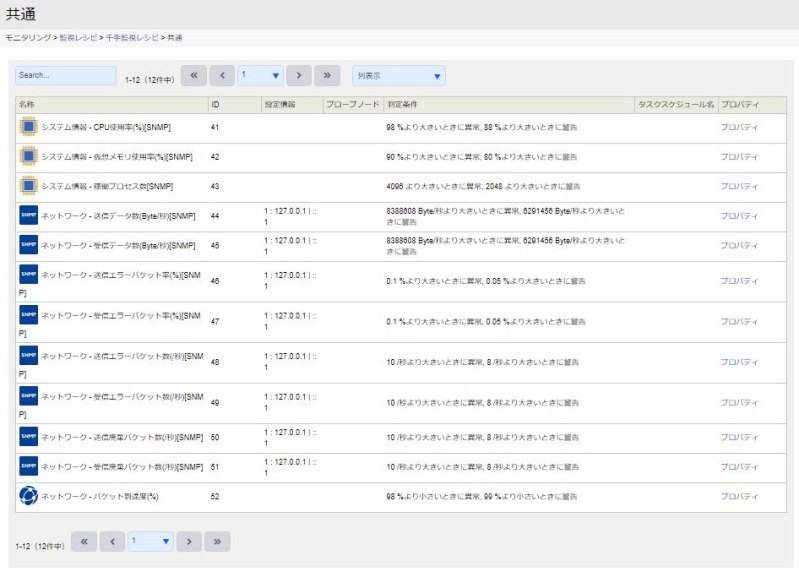Open the bottom page number dropdown
This screenshot has height=572, width=799.
tap(150, 541)
